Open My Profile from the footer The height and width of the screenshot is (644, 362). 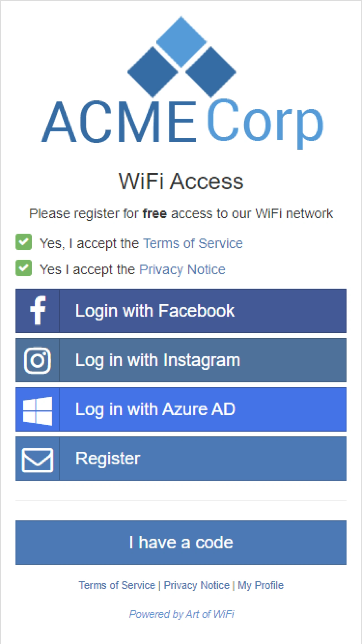(260, 585)
